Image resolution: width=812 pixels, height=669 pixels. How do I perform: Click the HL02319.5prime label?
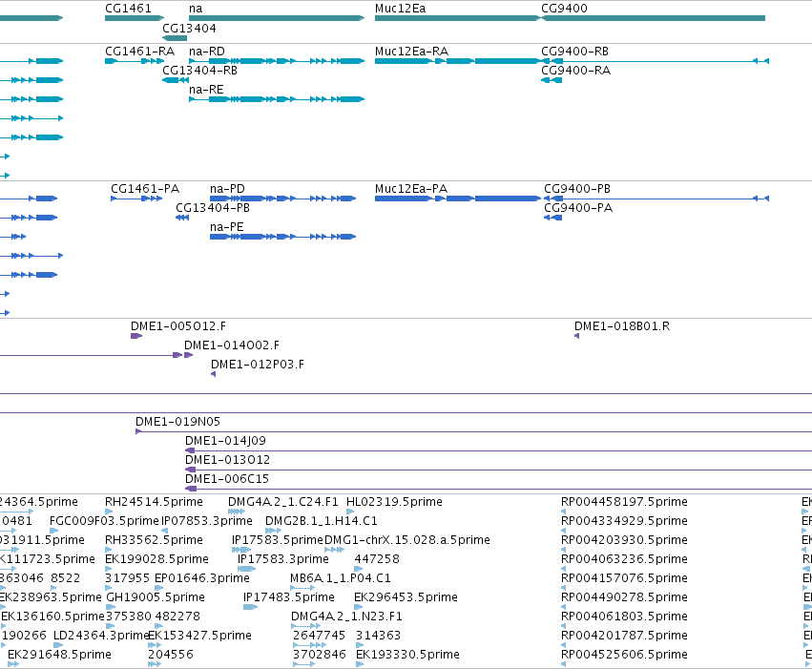click(394, 502)
